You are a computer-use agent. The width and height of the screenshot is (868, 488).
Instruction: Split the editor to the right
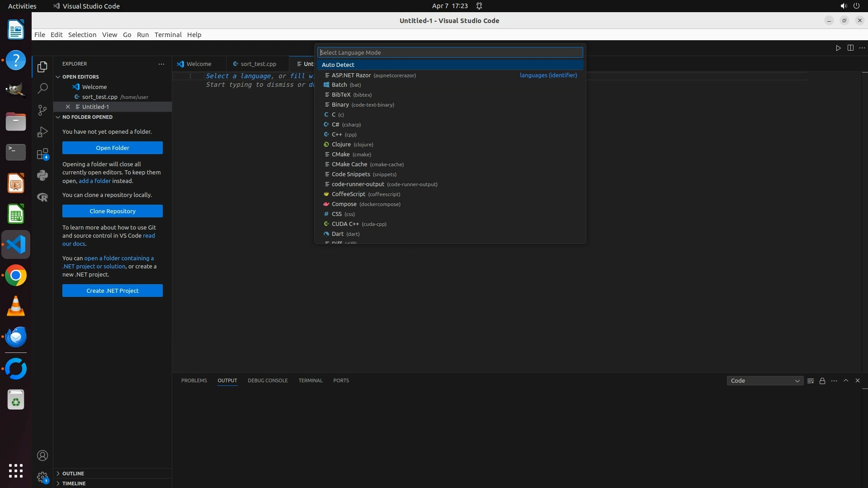coord(850,48)
